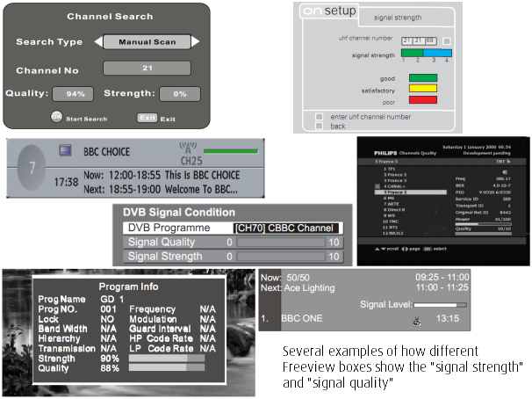Click the round OK Start Search icon
Viewport: 532px width, 399px height.
tap(57, 117)
